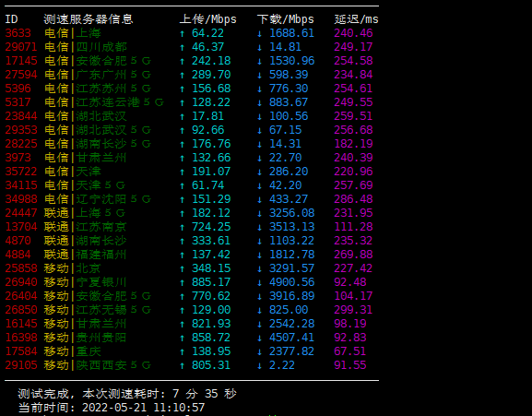
Task: Click the 测试完成 elapsed time line
Action: pos(127,394)
